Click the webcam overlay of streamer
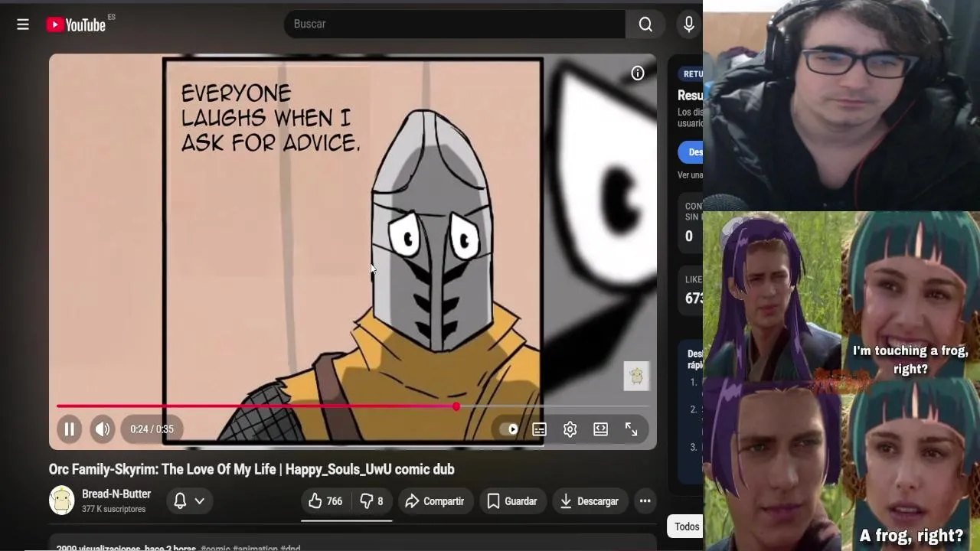Screen dimensions: 980x551 (841, 106)
